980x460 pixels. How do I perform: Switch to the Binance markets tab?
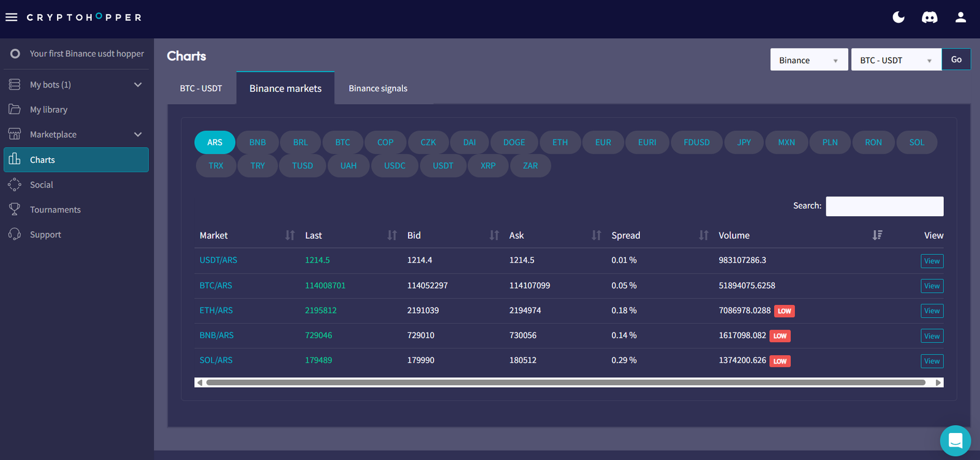[x=285, y=88]
